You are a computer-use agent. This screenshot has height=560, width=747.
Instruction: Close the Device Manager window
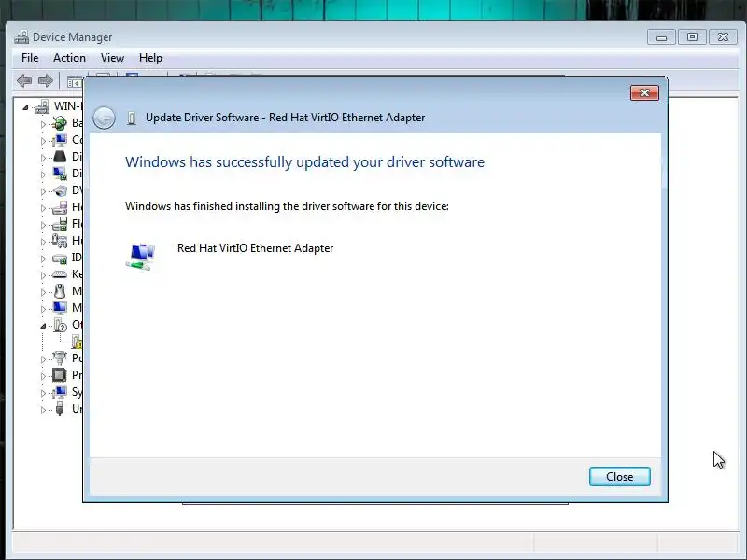pos(723,37)
